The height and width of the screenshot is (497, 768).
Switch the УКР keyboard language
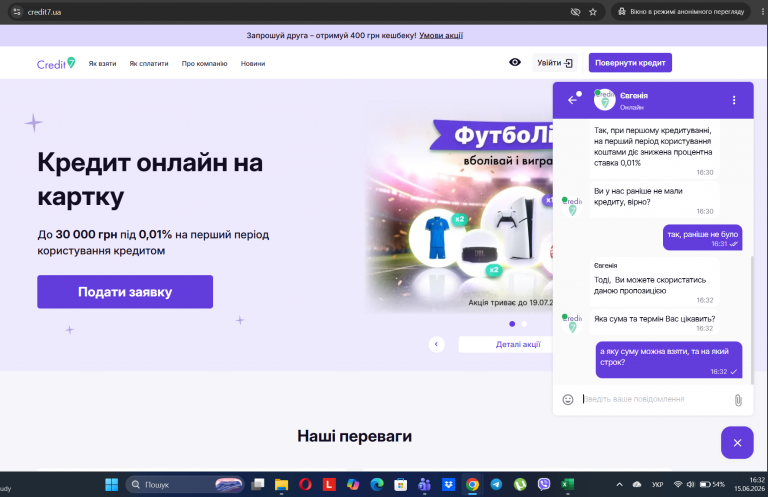coord(657,484)
